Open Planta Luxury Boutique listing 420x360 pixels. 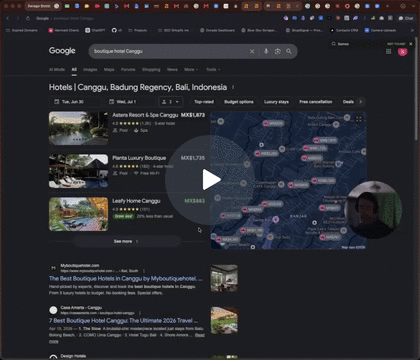139,158
